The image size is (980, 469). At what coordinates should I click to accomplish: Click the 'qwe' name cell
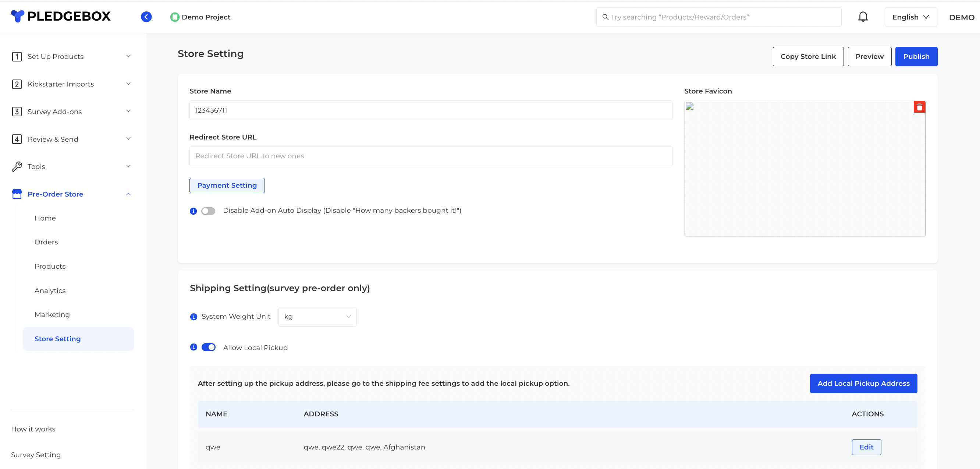(x=213, y=447)
